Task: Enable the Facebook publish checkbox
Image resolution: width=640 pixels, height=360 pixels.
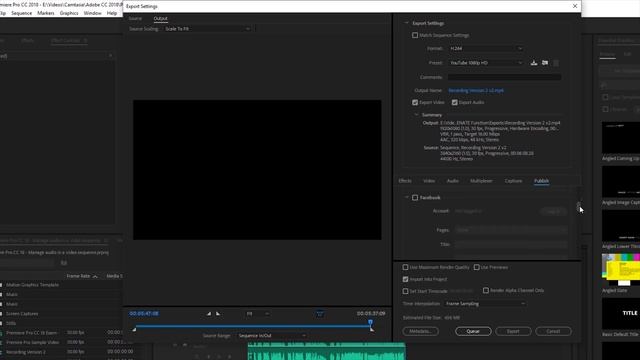Action: 415,198
